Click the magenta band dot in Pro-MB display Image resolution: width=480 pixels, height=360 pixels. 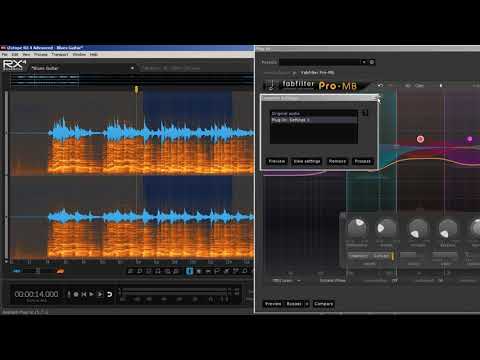(x=470, y=139)
